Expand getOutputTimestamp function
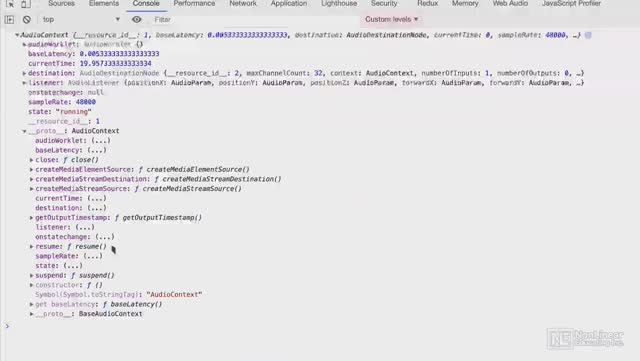The height and width of the screenshot is (361, 640). (x=31, y=218)
